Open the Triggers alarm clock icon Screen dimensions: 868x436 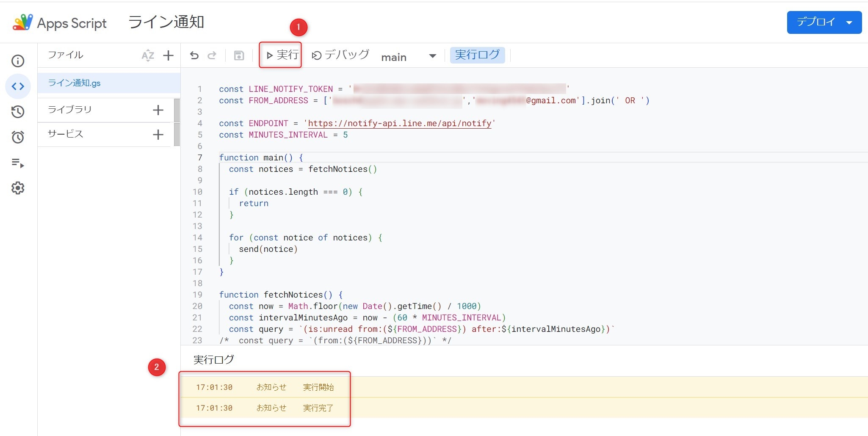18,137
